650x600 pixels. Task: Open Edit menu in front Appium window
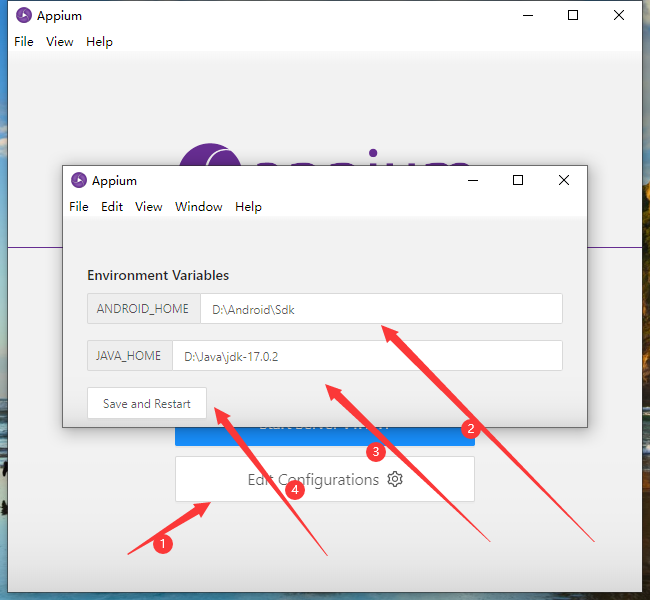coord(112,206)
